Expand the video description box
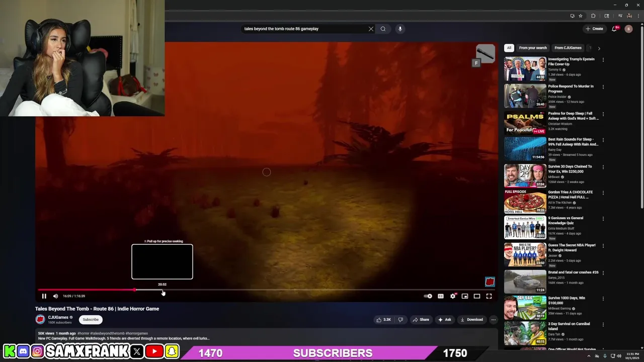 point(267,337)
